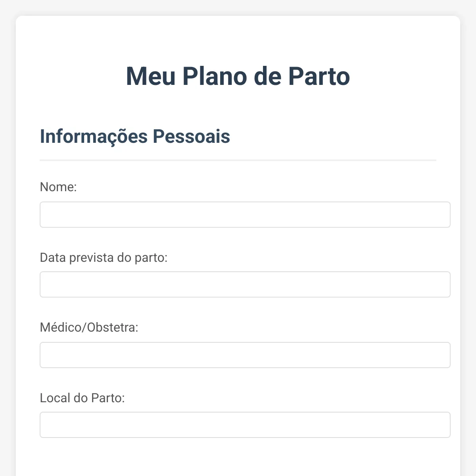Click the word 'Parto' in the main title
Screen dimensions: 476x476
pos(319,76)
